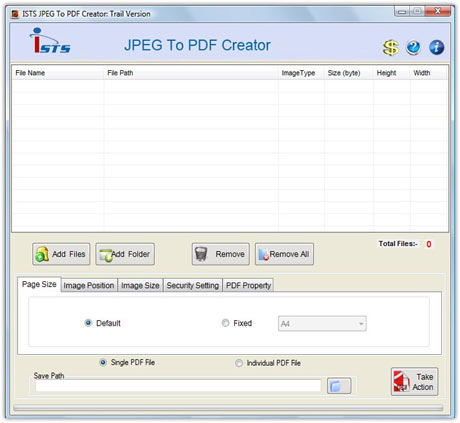460x423 pixels.
Task: Click the File Path column header
Action: [x=191, y=73]
